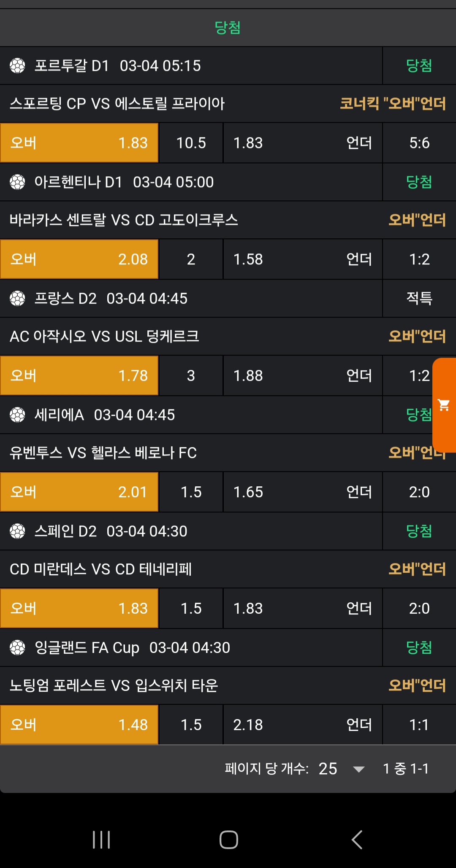This screenshot has height=868, width=456.
Task: Tap the 언더 2.18 노팅엄 포레스트 option
Action: 302,725
